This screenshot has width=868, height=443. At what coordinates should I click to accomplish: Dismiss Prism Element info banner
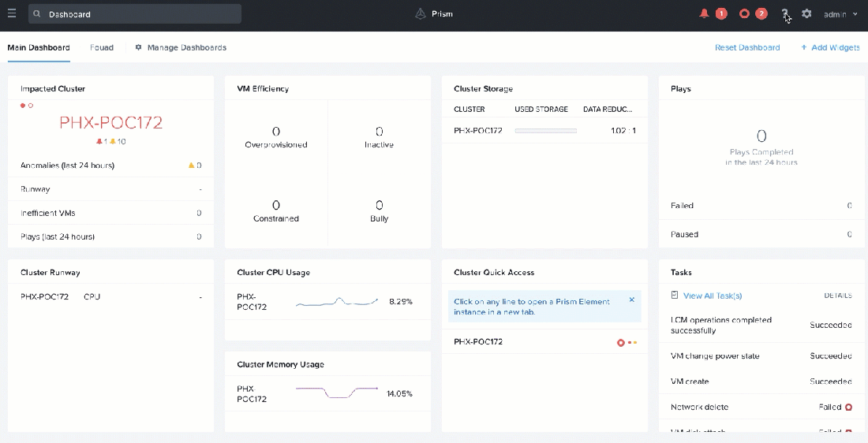[631, 300]
